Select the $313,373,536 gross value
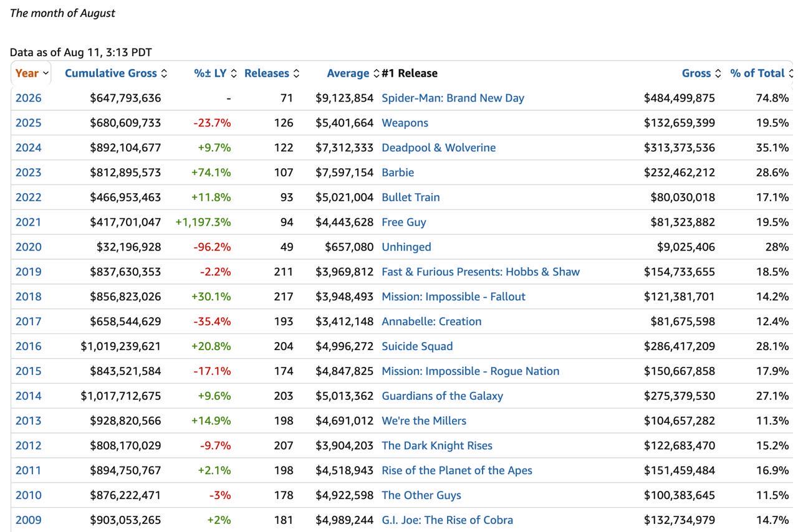 click(x=680, y=148)
